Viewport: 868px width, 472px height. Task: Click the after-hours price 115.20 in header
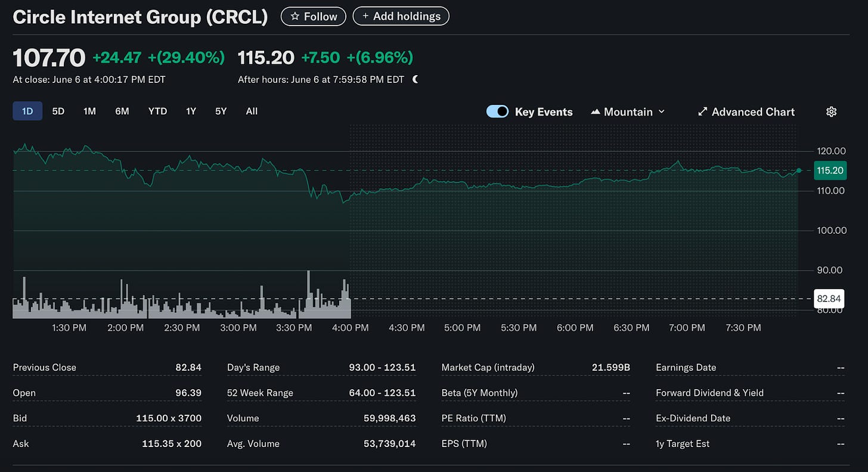pos(266,58)
